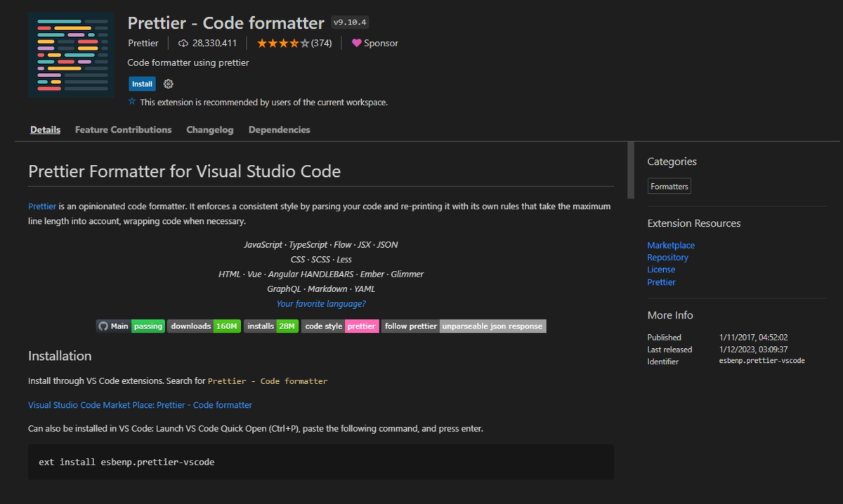Click the code style prettier badge

click(340, 326)
